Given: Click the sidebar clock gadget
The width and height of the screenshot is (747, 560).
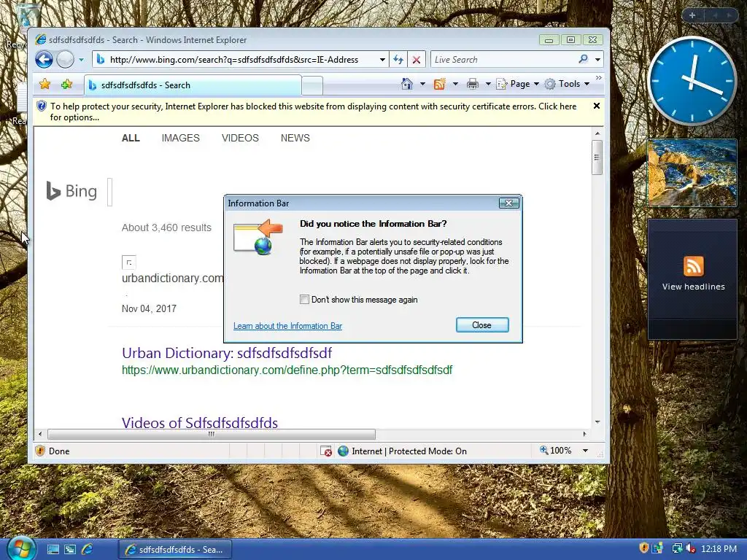Looking at the screenshot, I should [x=692, y=81].
